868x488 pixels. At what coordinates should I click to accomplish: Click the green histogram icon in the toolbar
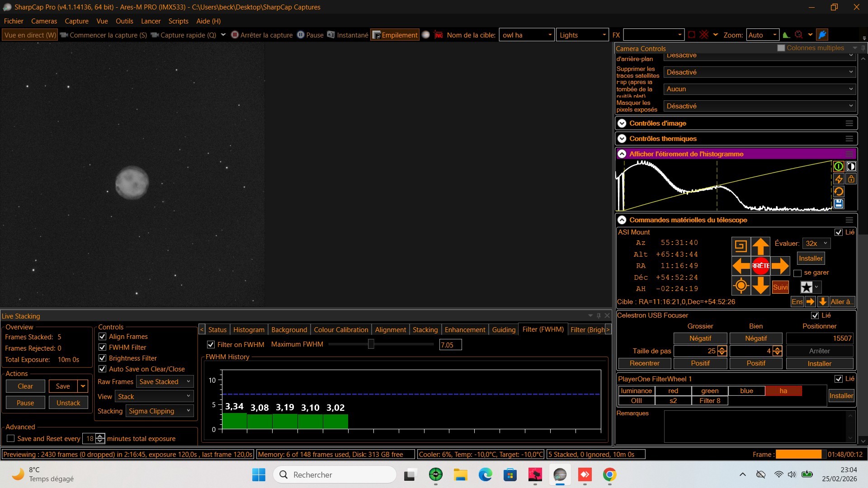click(x=787, y=35)
